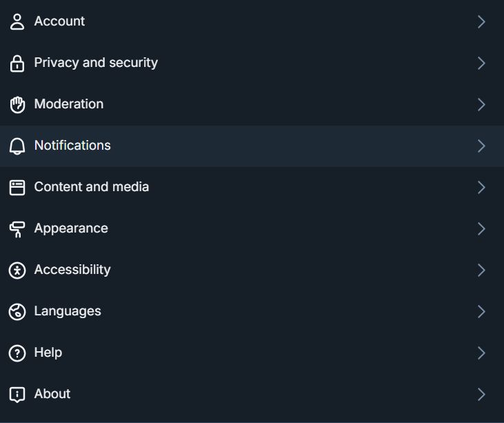Click the Appearance paint roller icon
Screen dimensions: 504x423
click(x=17, y=229)
